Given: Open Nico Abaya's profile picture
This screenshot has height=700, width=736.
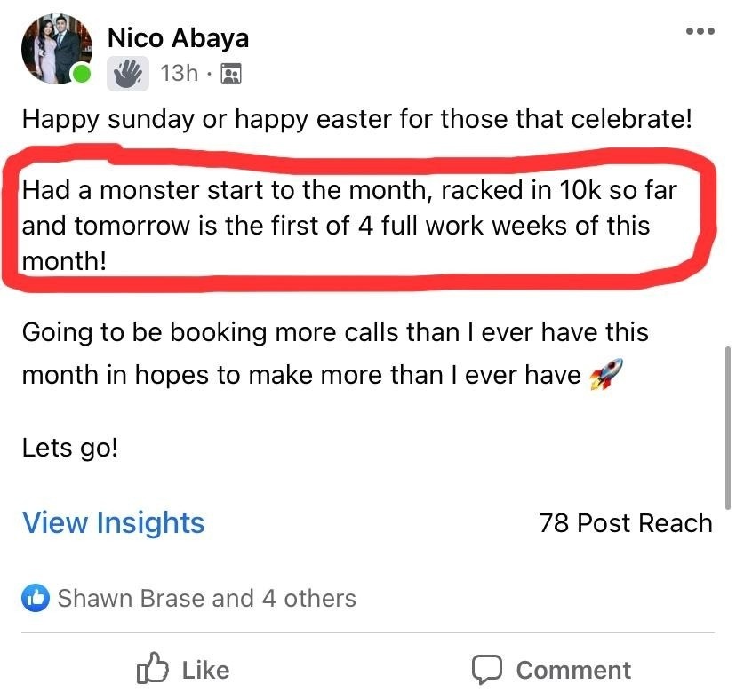Looking at the screenshot, I should tap(55, 48).
